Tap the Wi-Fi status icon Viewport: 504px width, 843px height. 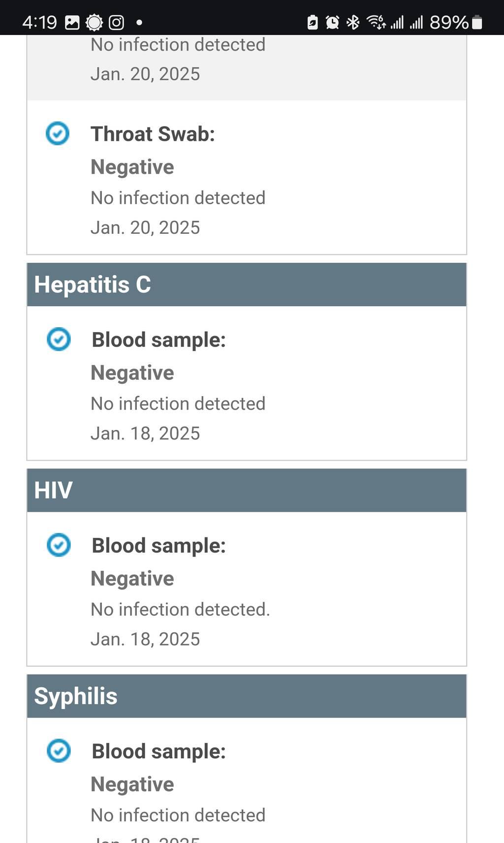(376, 23)
